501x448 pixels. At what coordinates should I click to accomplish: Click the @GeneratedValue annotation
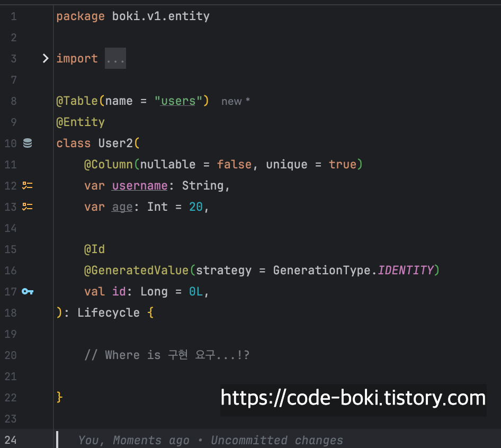137,270
